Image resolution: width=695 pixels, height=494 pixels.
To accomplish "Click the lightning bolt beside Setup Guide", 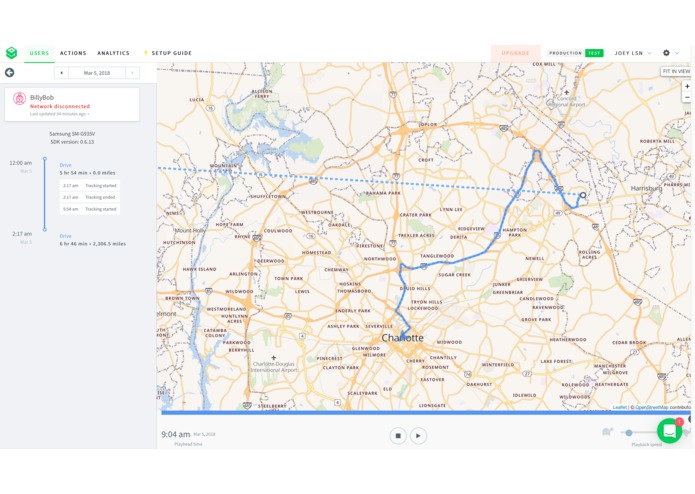I will tap(145, 53).
